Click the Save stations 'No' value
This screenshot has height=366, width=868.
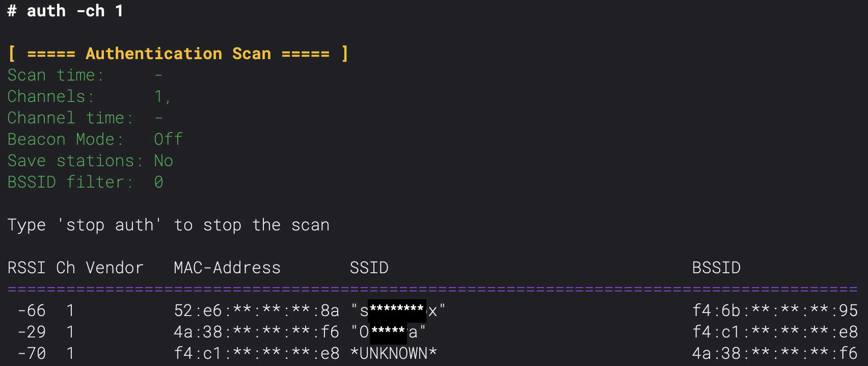coord(164,161)
